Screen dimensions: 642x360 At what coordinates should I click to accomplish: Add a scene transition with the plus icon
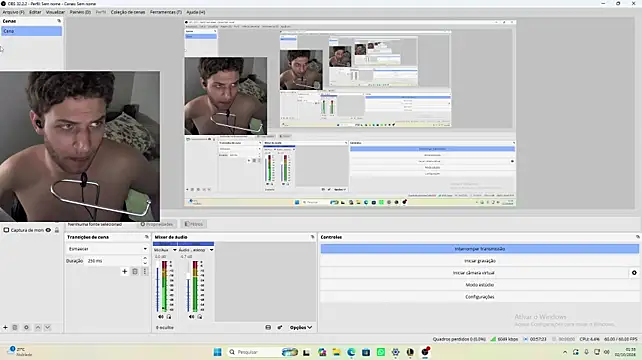click(124, 272)
